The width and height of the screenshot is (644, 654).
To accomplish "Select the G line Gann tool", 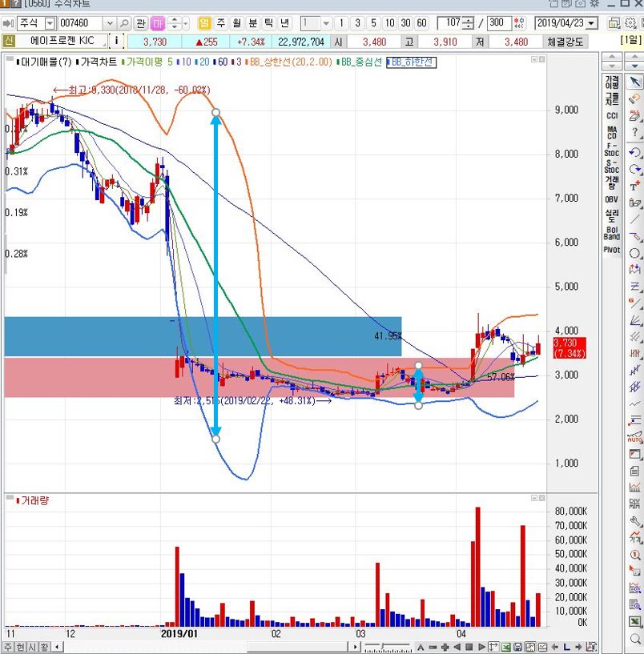I will click(x=635, y=303).
